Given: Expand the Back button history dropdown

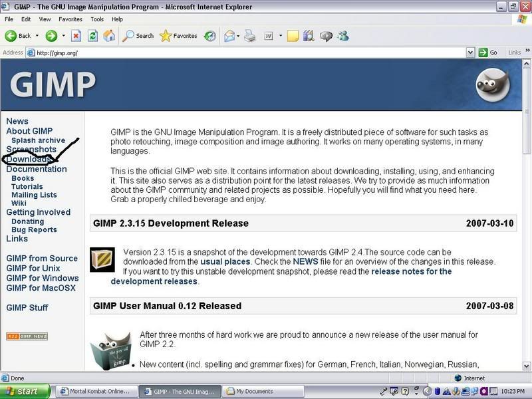Looking at the screenshot, I should [x=37, y=36].
